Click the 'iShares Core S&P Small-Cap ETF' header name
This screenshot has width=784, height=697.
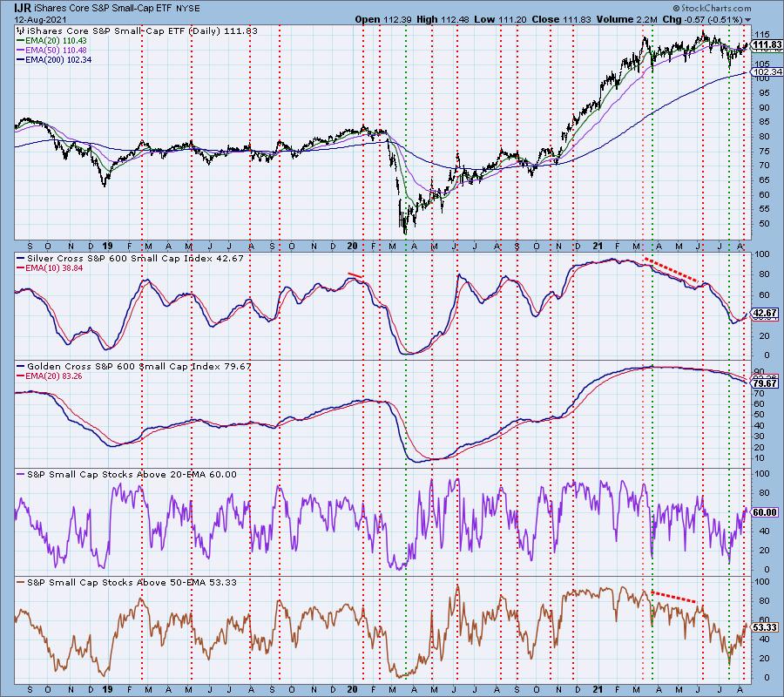pos(104,9)
